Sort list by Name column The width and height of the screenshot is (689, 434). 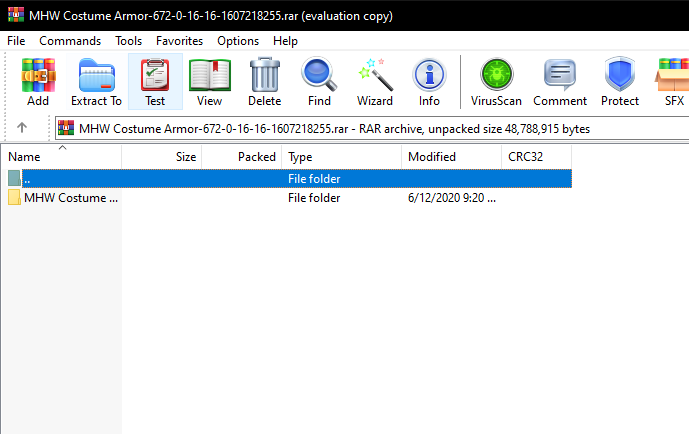(x=62, y=157)
